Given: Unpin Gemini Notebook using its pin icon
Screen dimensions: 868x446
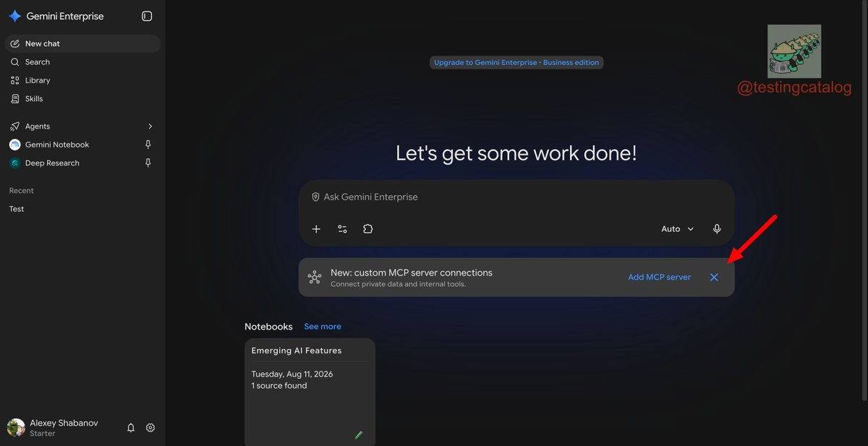Looking at the screenshot, I should [148, 145].
